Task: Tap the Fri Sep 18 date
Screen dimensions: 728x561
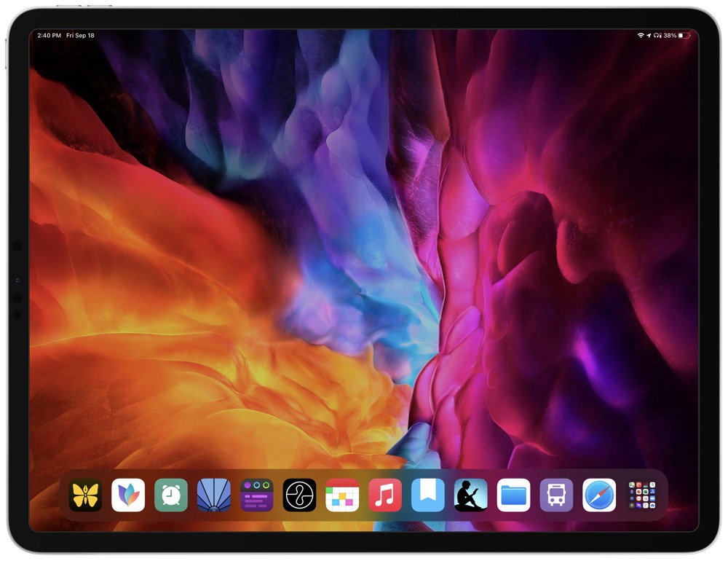Action: tap(80, 35)
